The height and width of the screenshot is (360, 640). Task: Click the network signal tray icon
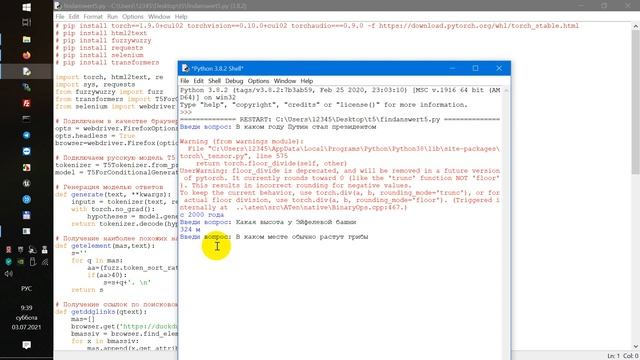[45, 262]
